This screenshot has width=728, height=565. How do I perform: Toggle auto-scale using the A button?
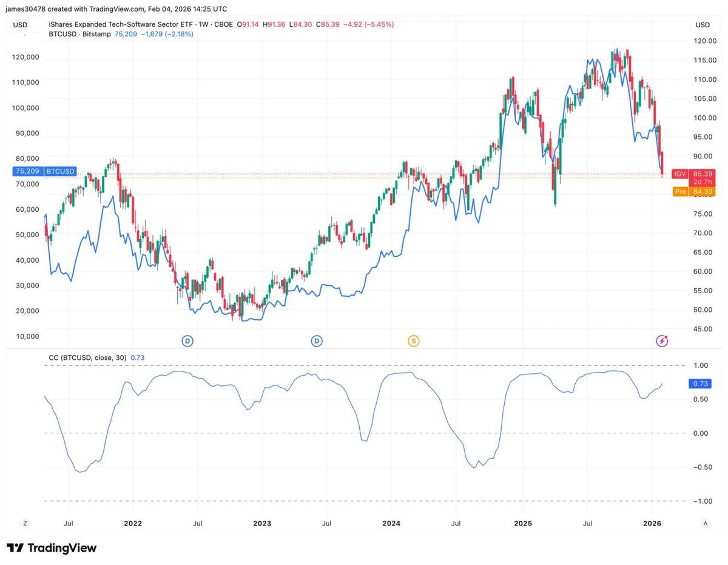[706, 523]
